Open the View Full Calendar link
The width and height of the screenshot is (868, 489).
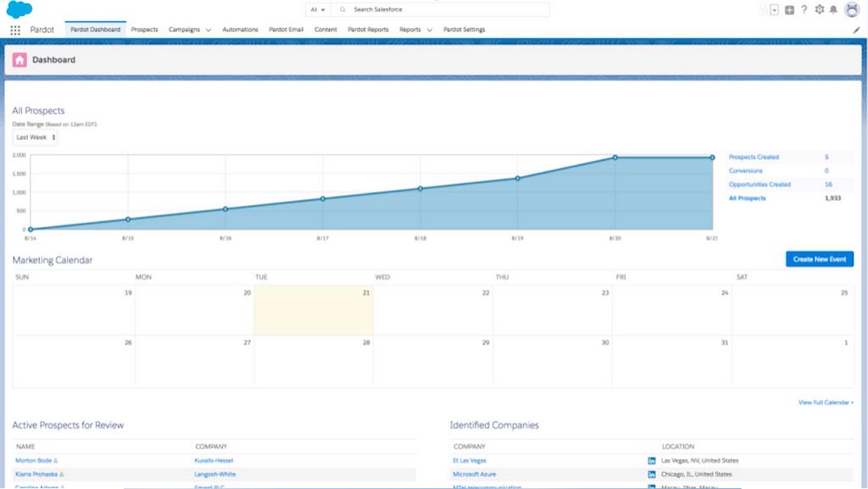pyautogui.click(x=826, y=403)
